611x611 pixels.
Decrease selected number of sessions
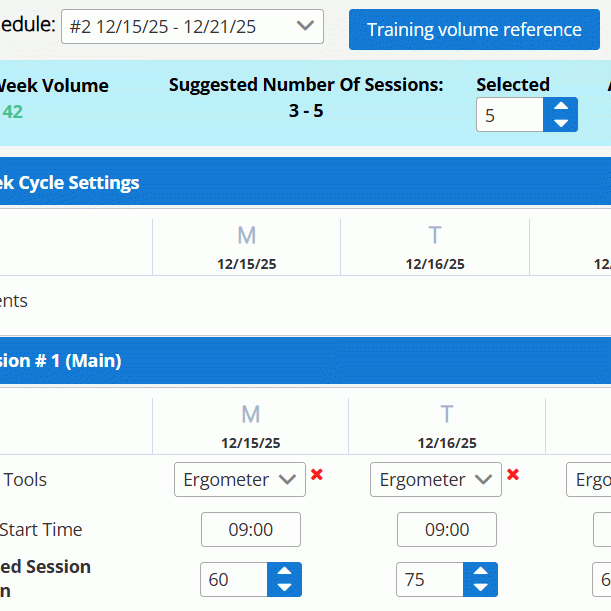point(560,124)
